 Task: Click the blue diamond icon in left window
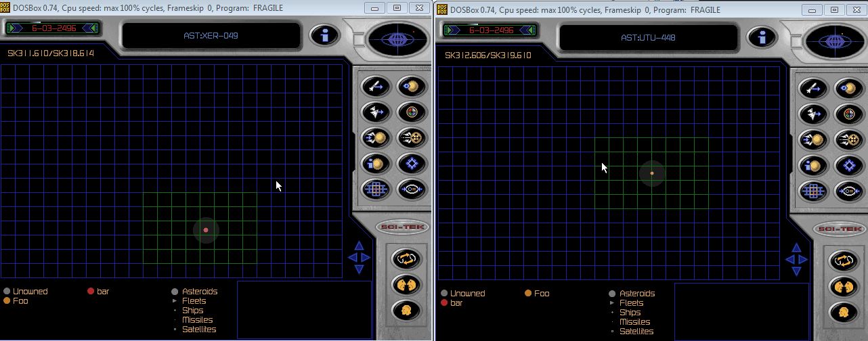pos(410,163)
